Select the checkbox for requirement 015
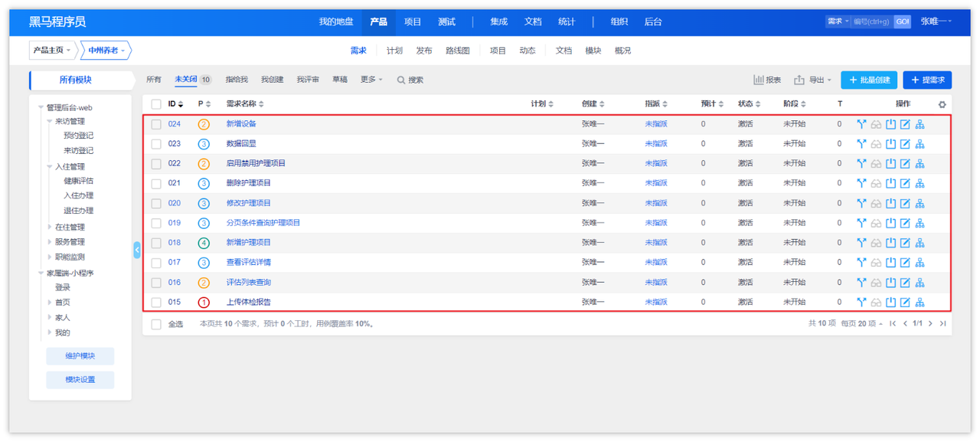Viewport: 980px width, 442px height. 156,303
